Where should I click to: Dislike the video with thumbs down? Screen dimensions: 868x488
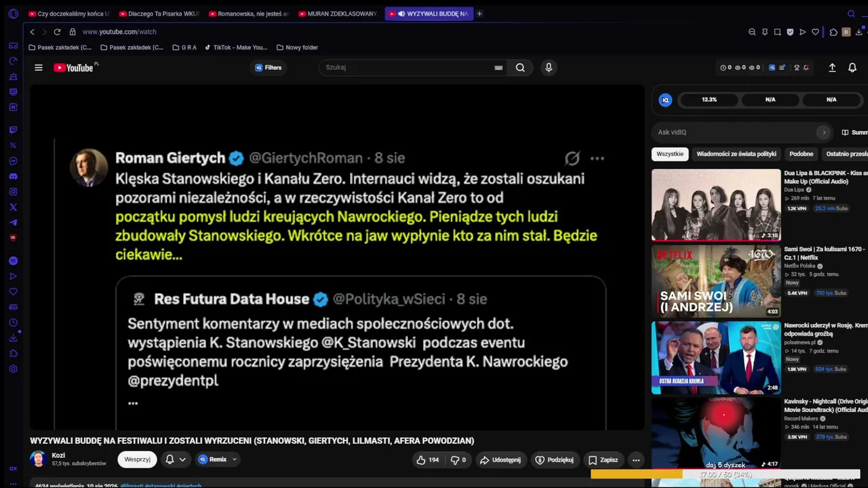[458, 460]
